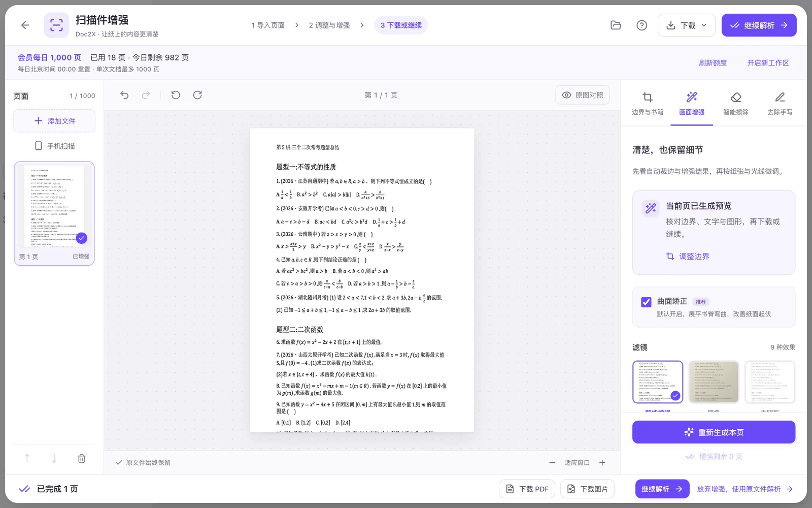The image size is (812, 508).
Task: Go to step 2 调整与增强
Action: coord(329,25)
